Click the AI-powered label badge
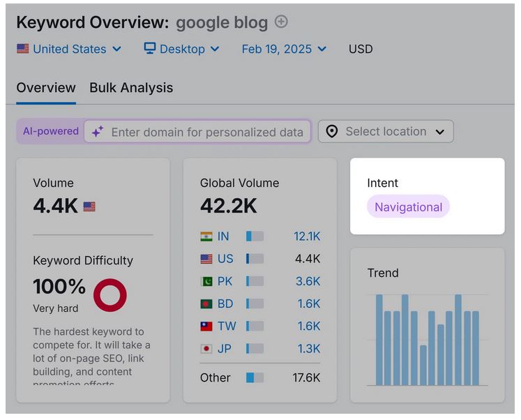The height and width of the screenshot is (420, 521). (x=51, y=131)
